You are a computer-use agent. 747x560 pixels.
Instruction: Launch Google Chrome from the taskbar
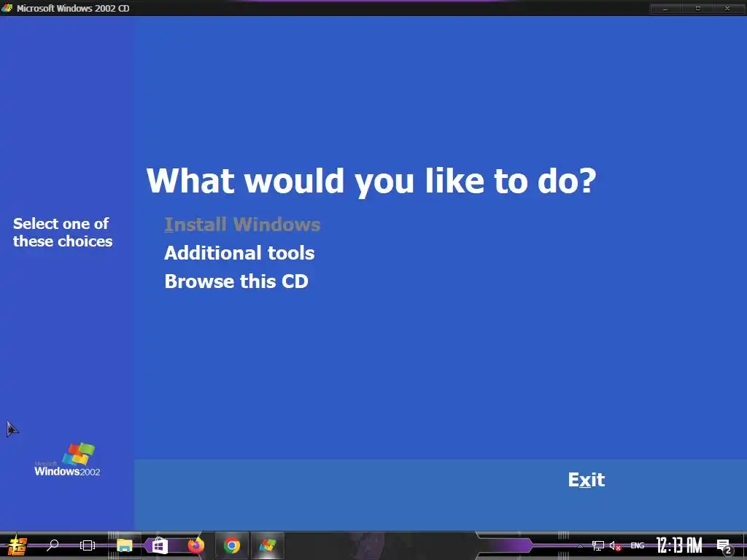point(231,545)
